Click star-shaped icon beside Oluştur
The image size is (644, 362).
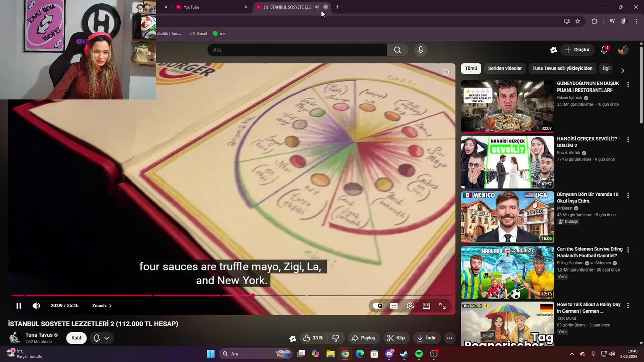tap(553, 50)
